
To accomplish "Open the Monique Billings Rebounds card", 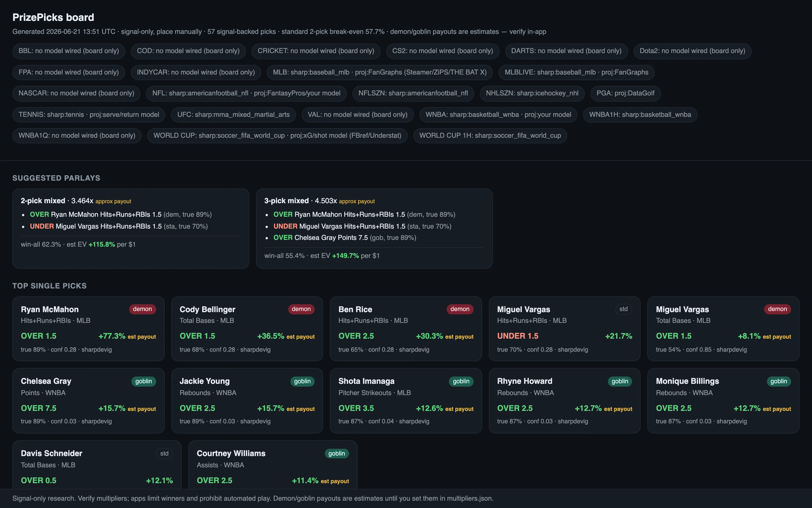I will pos(723,401).
